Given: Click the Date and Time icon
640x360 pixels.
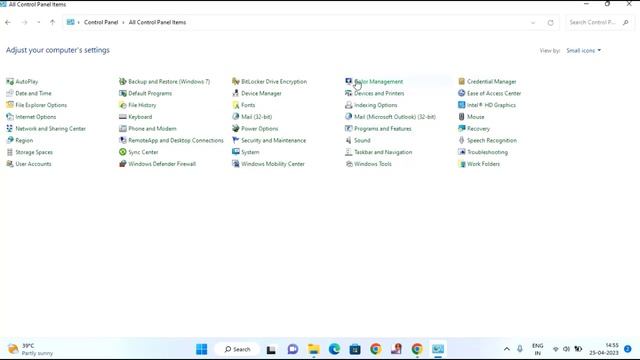Looking at the screenshot, I should click(x=10, y=93).
